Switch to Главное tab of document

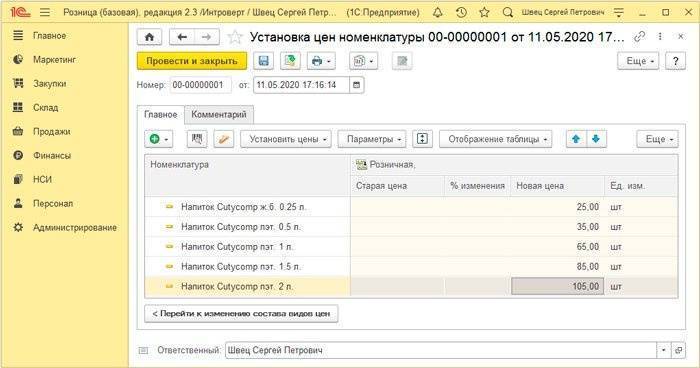(161, 115)
